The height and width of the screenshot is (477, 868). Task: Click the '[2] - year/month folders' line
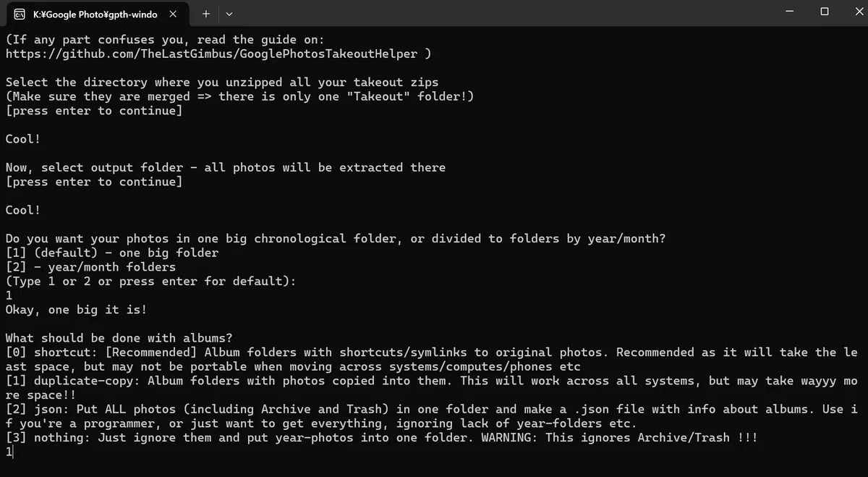coord(90,267)
